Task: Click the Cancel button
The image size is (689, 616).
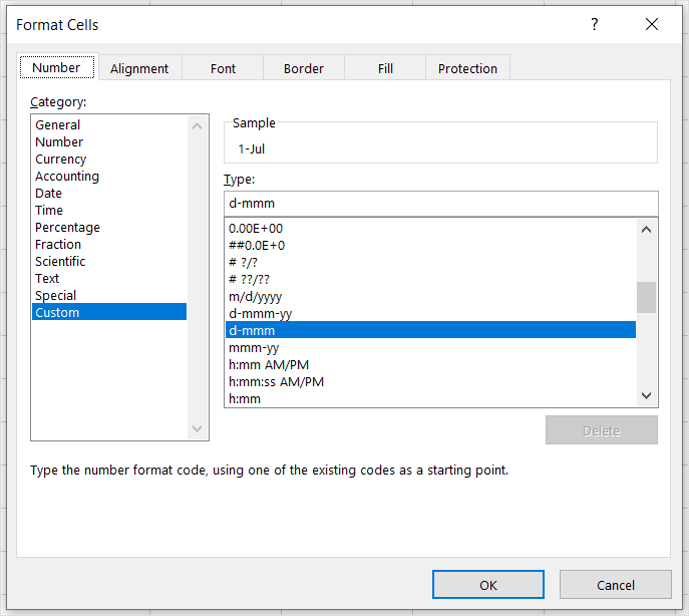Action: click(x=615, y=585)
